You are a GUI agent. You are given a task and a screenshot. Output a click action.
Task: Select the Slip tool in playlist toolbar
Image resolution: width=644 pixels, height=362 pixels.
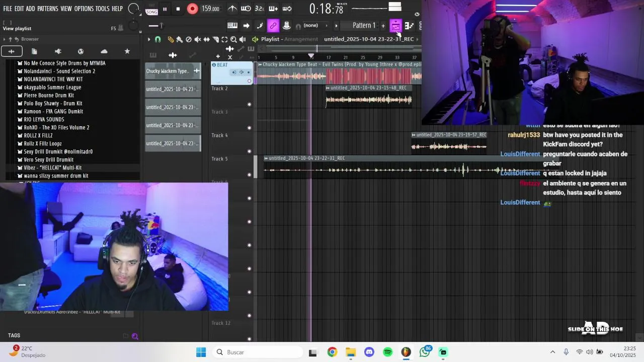207,39
